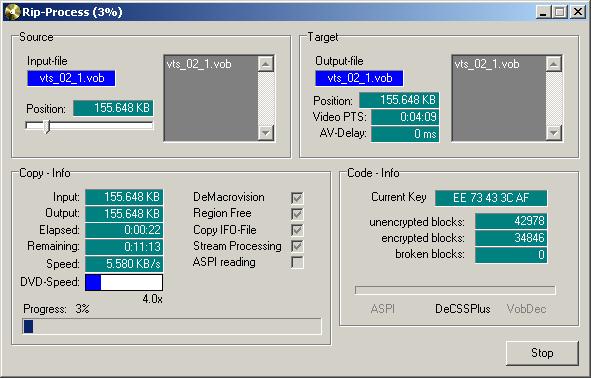Viewport: 591px width, 378px height.
Task: Select vts_02_1.vob in the Target list
Action: 487,64
